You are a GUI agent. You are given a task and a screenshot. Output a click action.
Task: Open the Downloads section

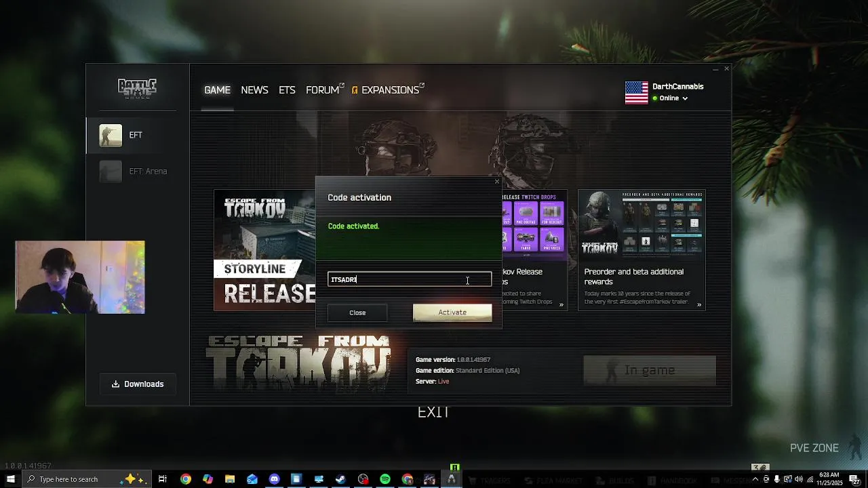coord(138,384)
